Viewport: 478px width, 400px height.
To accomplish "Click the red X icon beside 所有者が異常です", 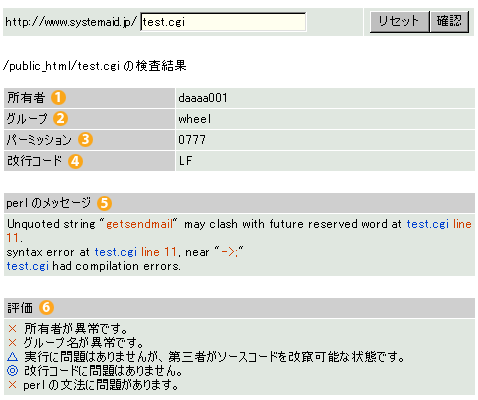I will 12,329.
